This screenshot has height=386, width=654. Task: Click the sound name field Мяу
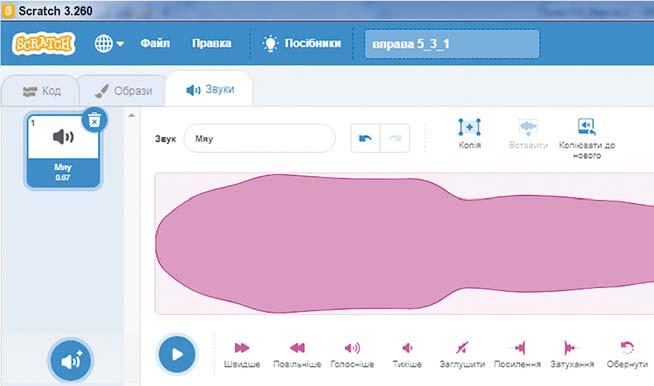259,139
